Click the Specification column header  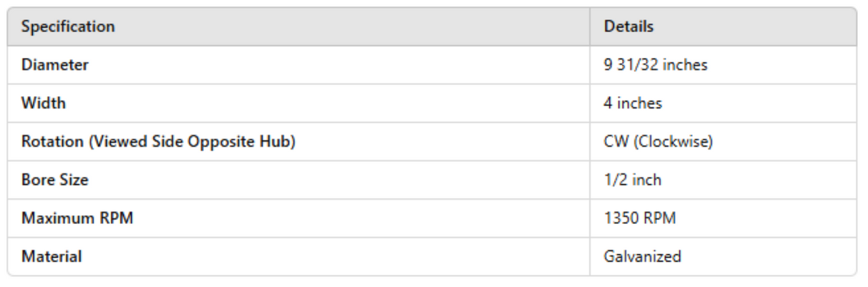[x=68, y=26]
